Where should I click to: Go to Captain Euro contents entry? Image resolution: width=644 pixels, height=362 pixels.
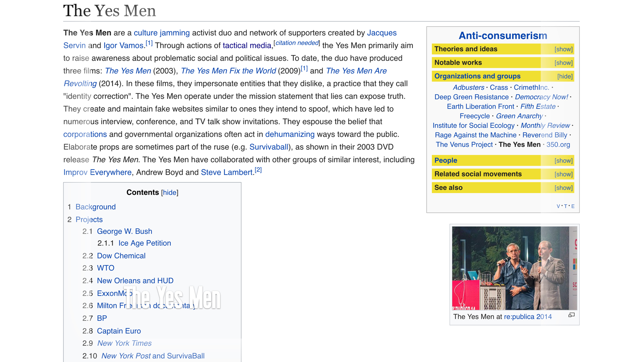click(x=119, y=331)
